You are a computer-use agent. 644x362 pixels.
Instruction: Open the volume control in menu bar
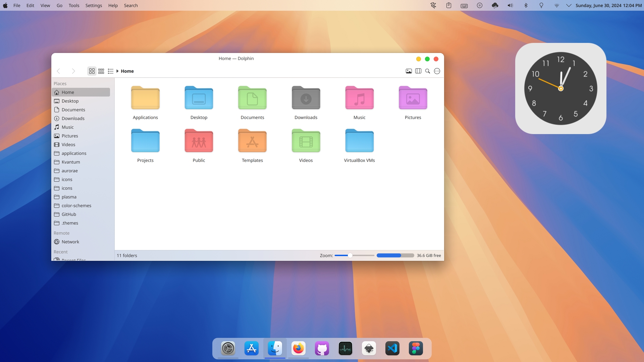point(510,5)
